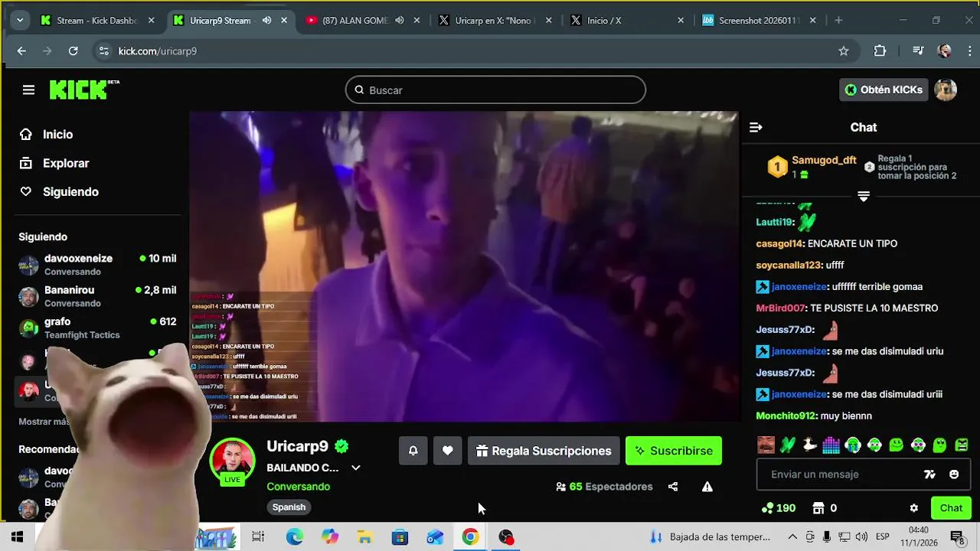Click the Obtén KICKs button

(884, 90)
